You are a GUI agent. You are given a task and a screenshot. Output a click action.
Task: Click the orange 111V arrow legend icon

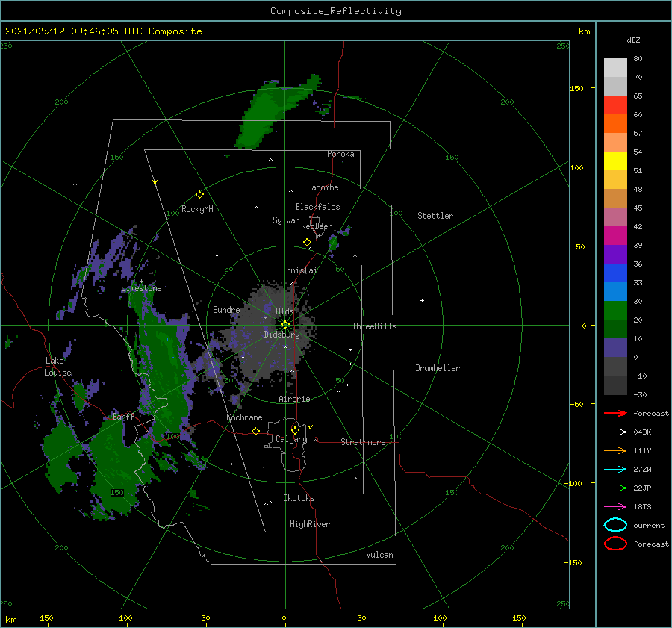(x=615, y=450)
